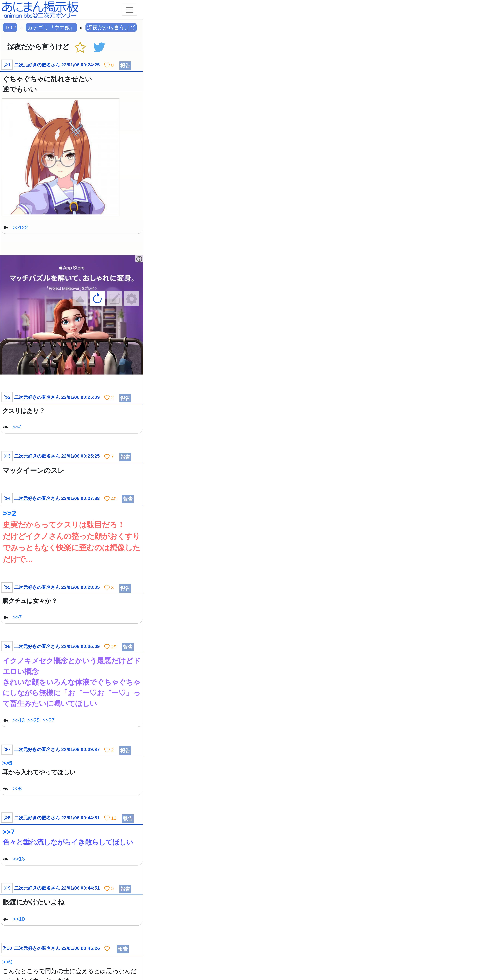Click the reply arrow icon under post 1
Image resolution: width=490 pixels, height=980 pixels.
tap(6, 227)
